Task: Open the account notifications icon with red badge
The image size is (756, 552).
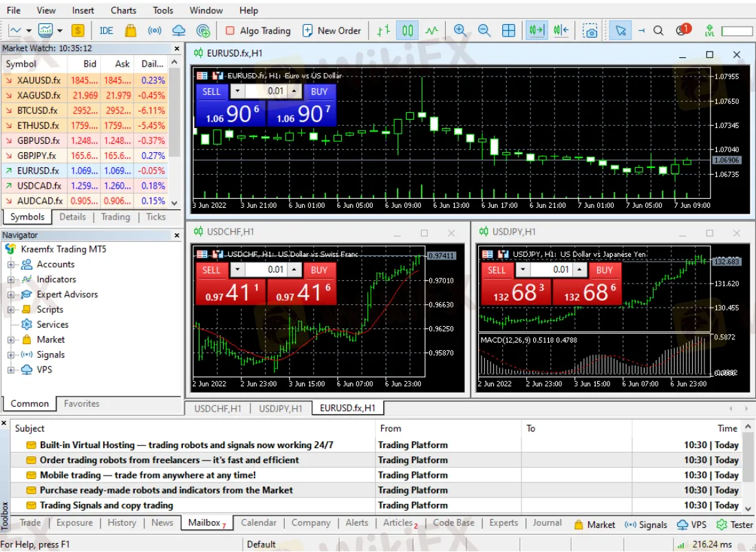Action: tap(682, 30)
